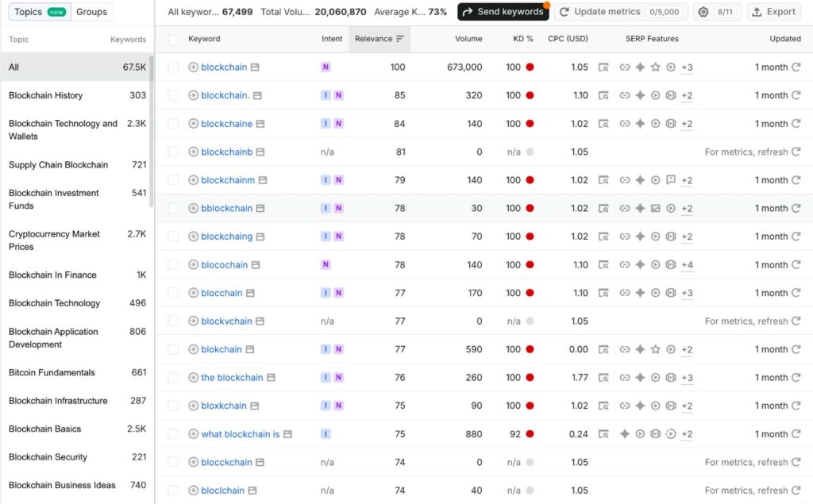This screenshot has width=813, height=504.
Task: View SERP for blockchainm row magnifier icon
Action: pos(603,180)
